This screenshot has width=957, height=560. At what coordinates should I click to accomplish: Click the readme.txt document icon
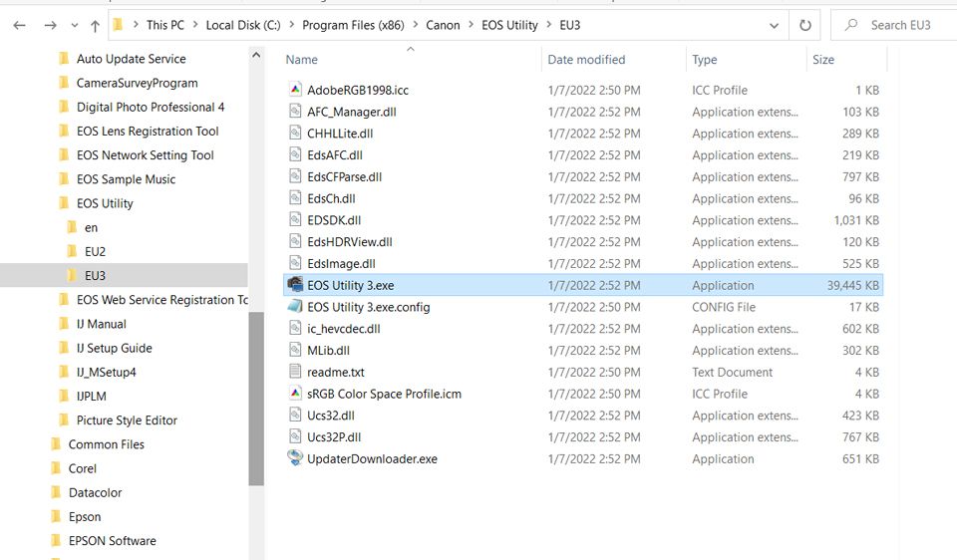[295, 371]
